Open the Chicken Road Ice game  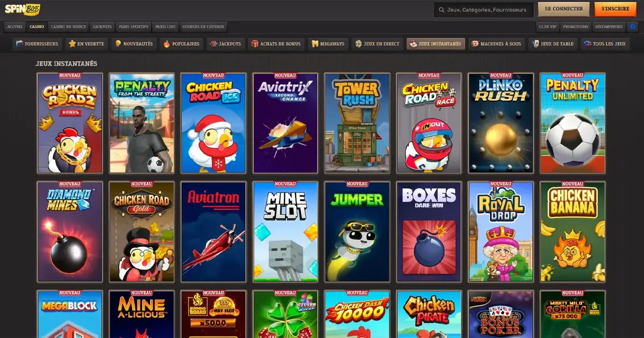(x=214, y=123)
